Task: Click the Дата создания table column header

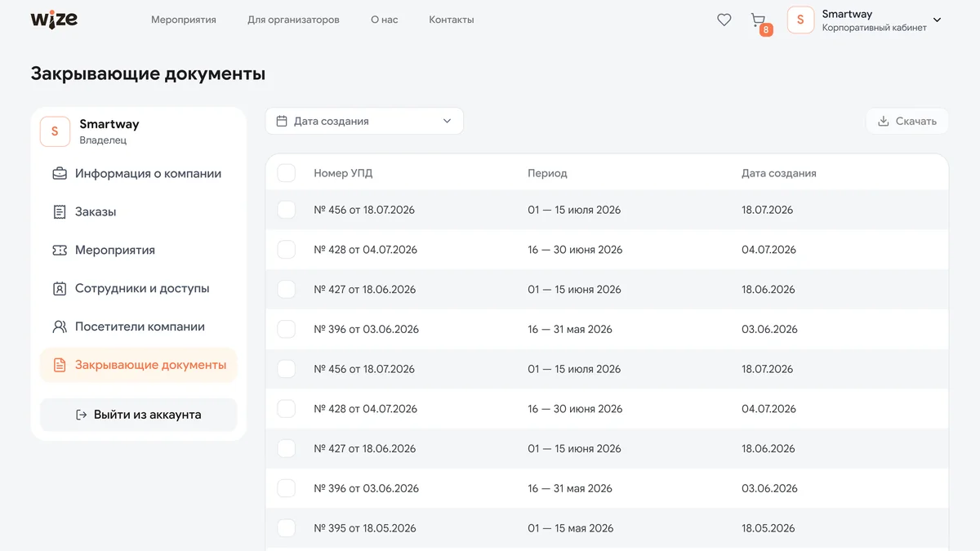Action: (x=779, y=173)
